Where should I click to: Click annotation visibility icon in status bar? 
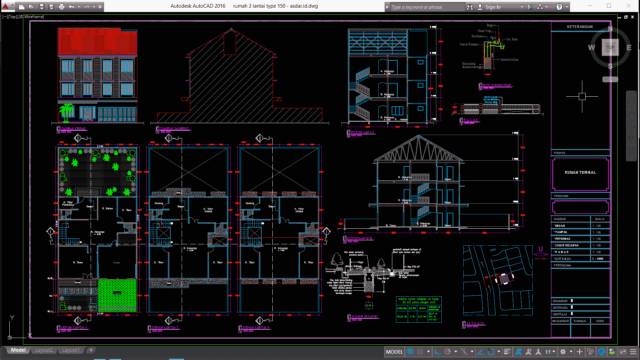519,352
